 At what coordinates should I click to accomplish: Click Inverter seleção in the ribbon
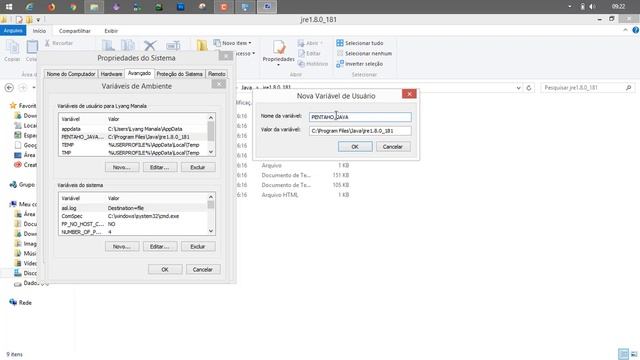point(360,64)
